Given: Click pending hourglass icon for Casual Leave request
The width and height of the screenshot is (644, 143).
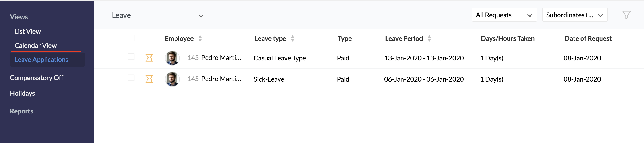Looking at the screenshot, I should coord(149,58).
